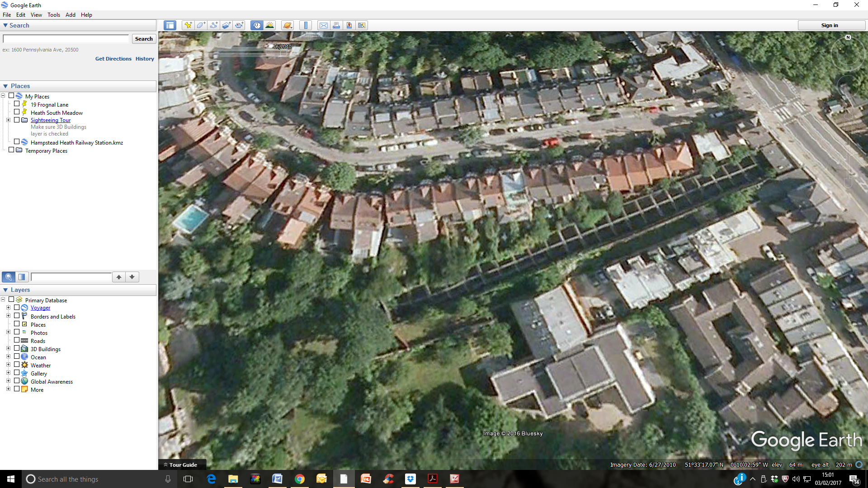
Task: Check the 19 Frognal Lane checkbox
Action: pos(17,104)
